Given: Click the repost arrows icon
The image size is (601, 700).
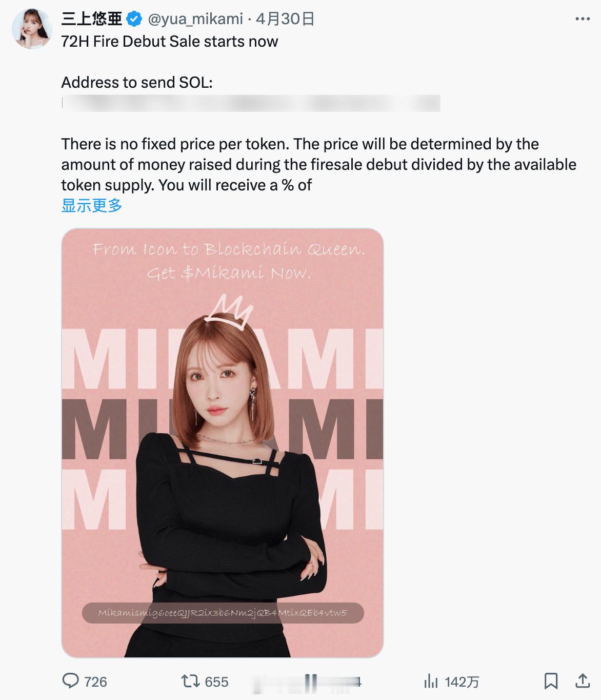Looking at the screenshot, I should pyautogui.click(x=190, y=681).
